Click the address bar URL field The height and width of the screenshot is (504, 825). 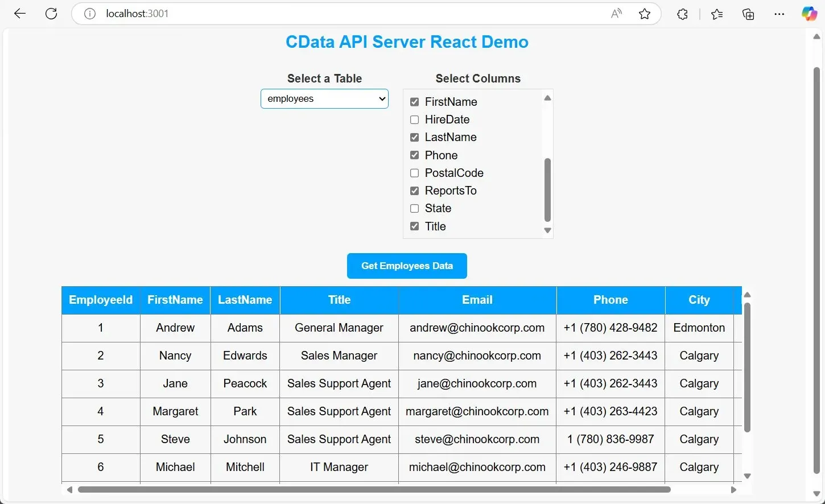click(x=341, y=14)
